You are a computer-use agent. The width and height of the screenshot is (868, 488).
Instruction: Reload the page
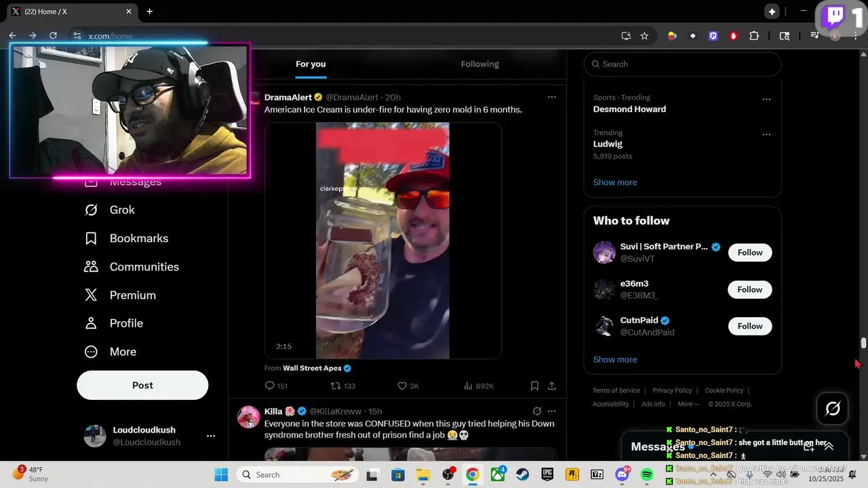pyautogui.click(x=53, y=36)
